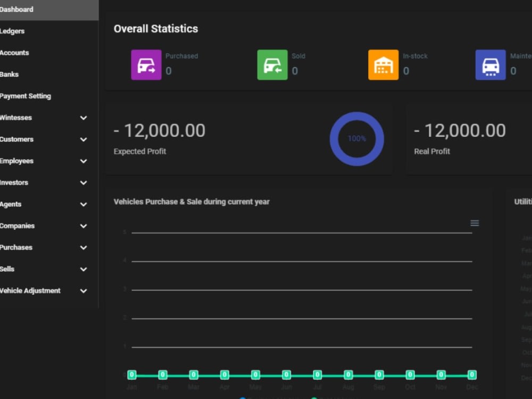Viewport: 532px width, 399px height.
Task: Click the Aug data point marker
Action: pos(348,375)
